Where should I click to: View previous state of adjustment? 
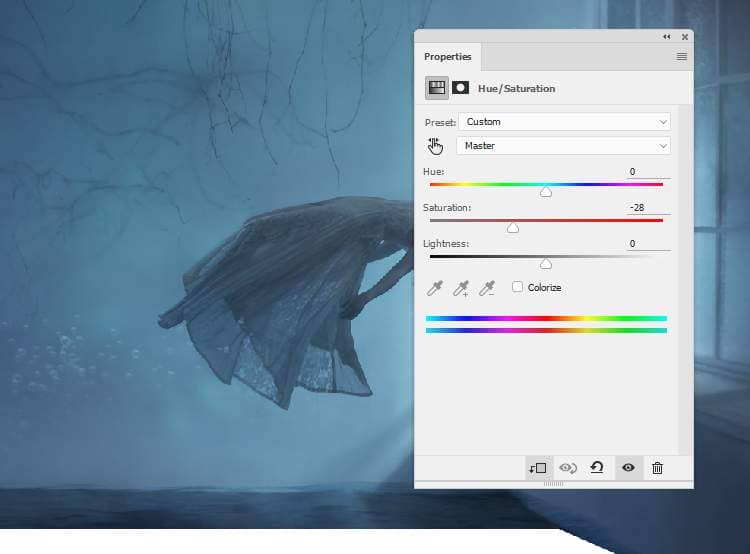click(568, 468)
